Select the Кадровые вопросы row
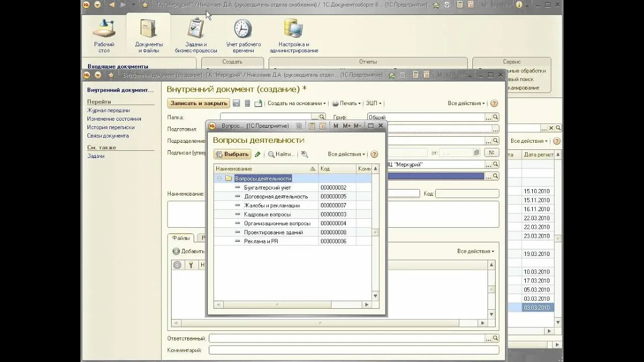The image size is (644, 362). pos(293,214)
